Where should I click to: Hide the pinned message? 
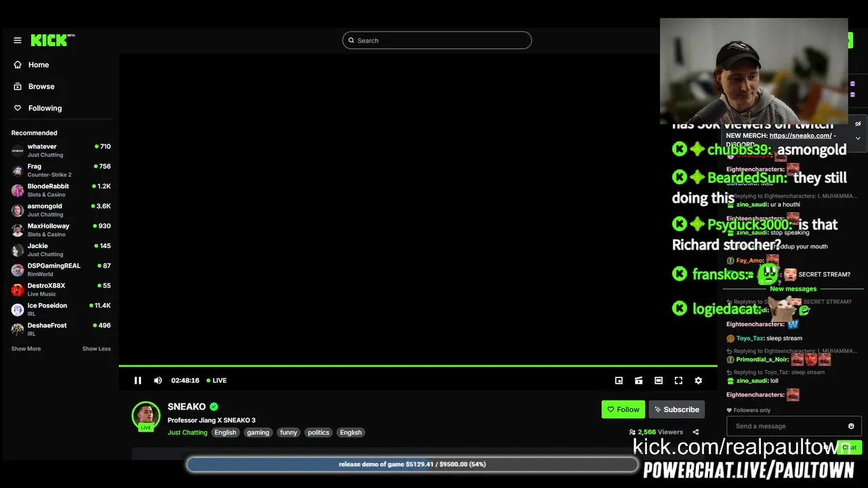858,124
